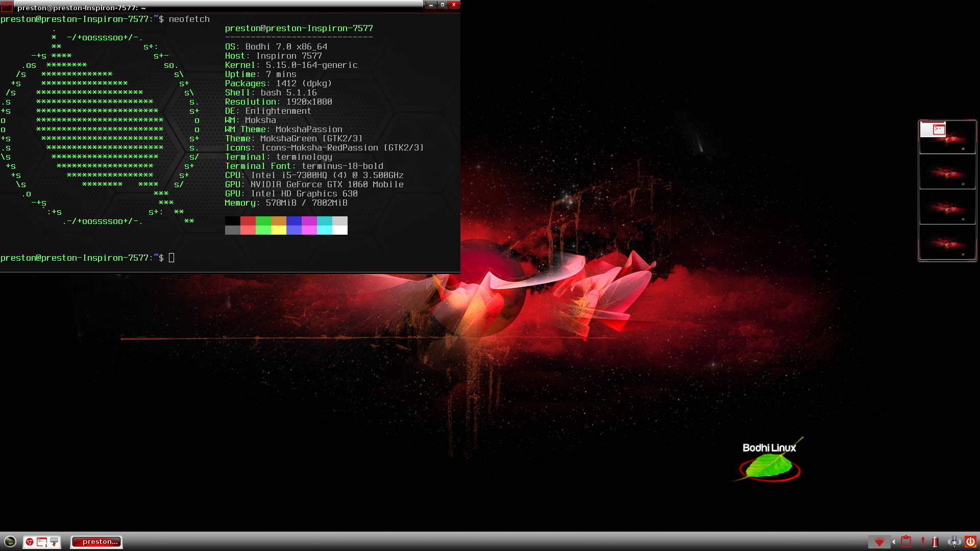Open the red Wi-Fi network indicator
The image size is (980, 551).
tap(879, 542)
